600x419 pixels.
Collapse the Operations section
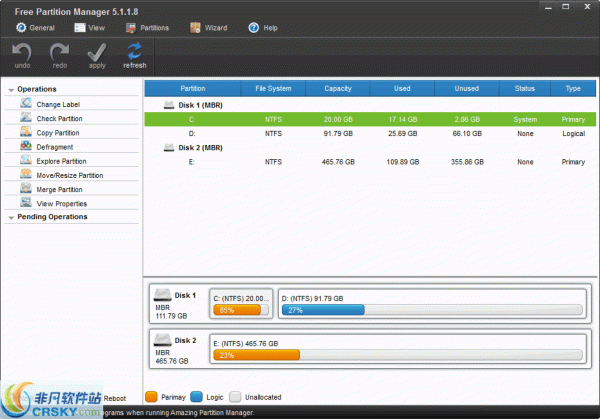pyautogui.click(x=11, y=90)
